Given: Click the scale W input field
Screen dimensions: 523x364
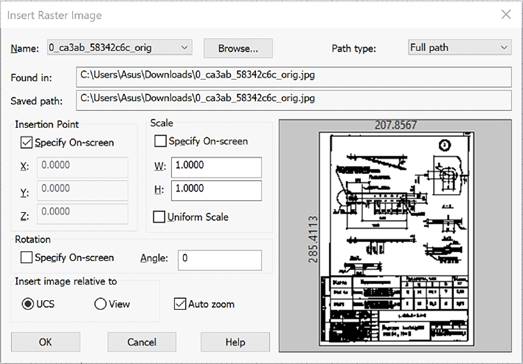Looking at the screenshot, I should click(216, 167).
